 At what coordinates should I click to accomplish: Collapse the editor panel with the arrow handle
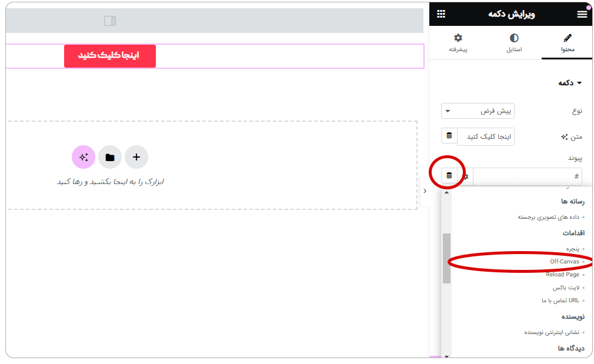[x=425, y=191]
